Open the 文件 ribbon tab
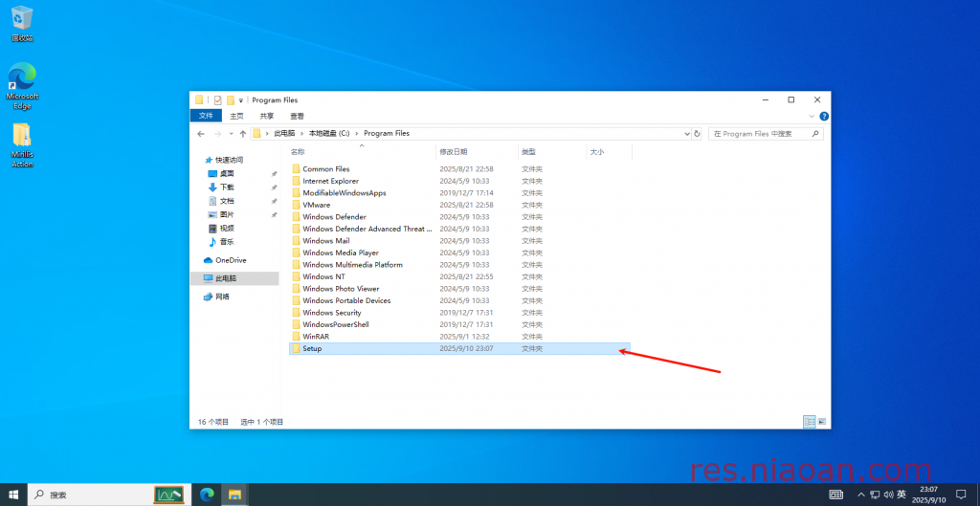 pyautogui.click(x=206, y=116)
